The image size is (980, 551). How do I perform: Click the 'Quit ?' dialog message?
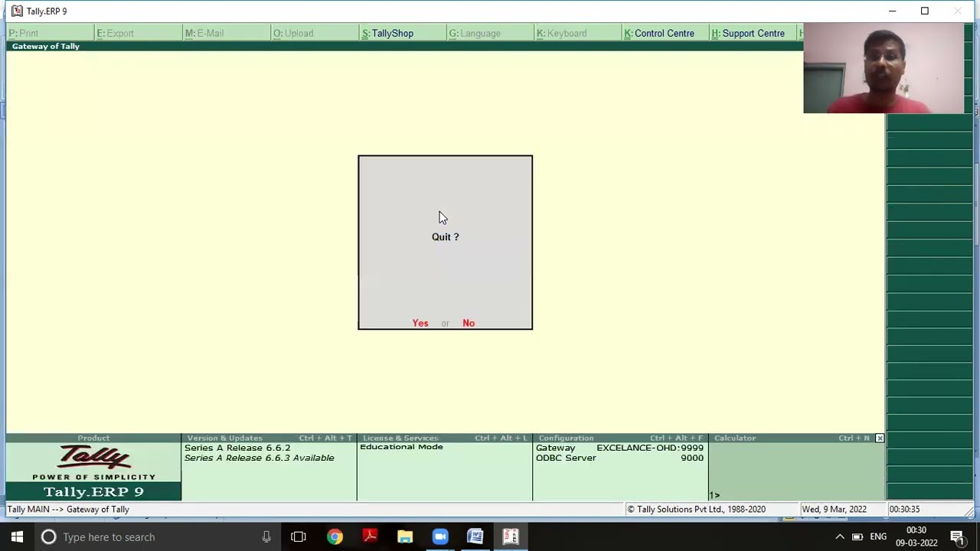point(446,236)
